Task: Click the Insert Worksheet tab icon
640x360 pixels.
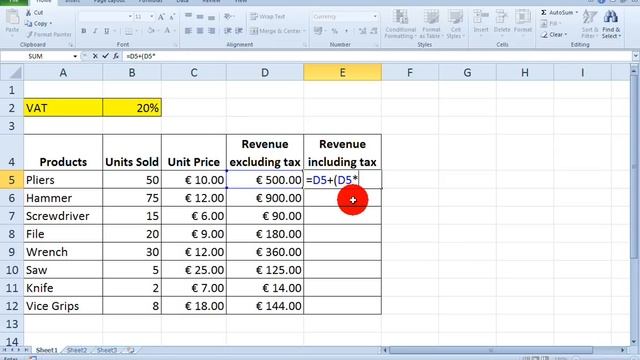Action: (131, 350)
